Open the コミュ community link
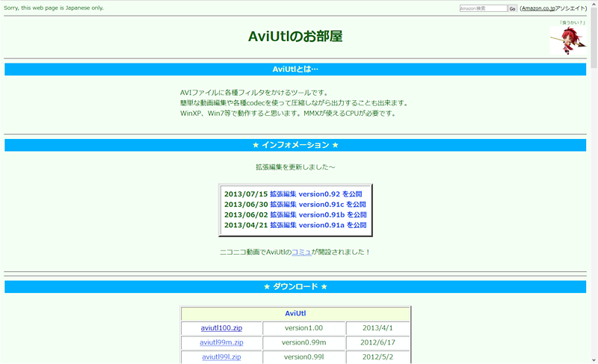Viewport: 598px width, 364px height. point(301,252)
